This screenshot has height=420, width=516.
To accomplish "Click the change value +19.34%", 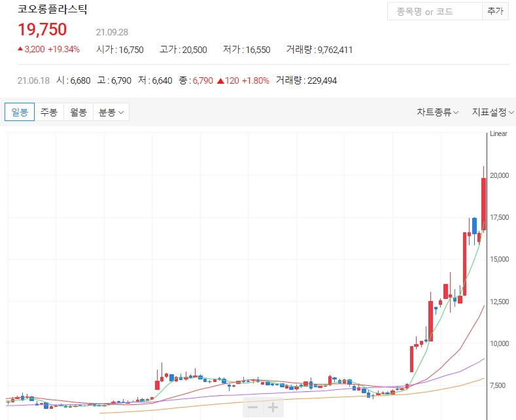I will tap(64, 49).
